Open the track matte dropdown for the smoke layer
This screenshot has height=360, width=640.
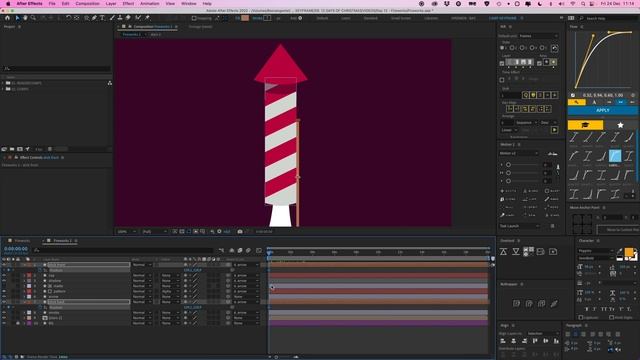click(x=170, y=313)
